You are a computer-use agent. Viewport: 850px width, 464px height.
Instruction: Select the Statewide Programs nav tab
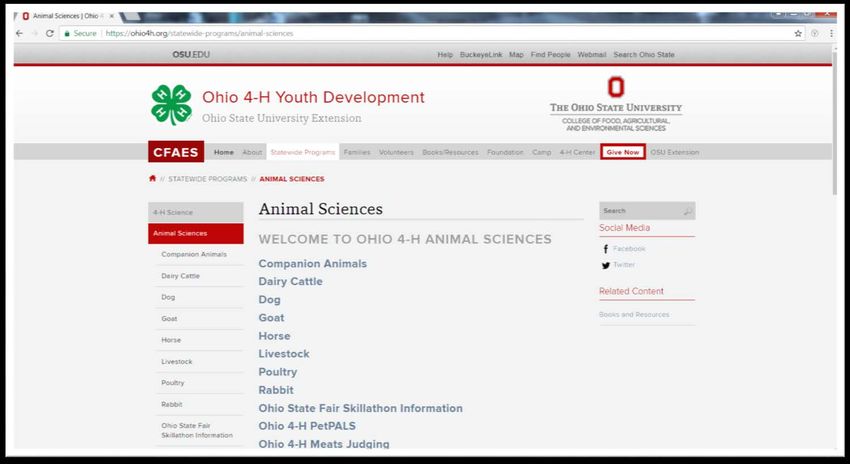[303, 152]
